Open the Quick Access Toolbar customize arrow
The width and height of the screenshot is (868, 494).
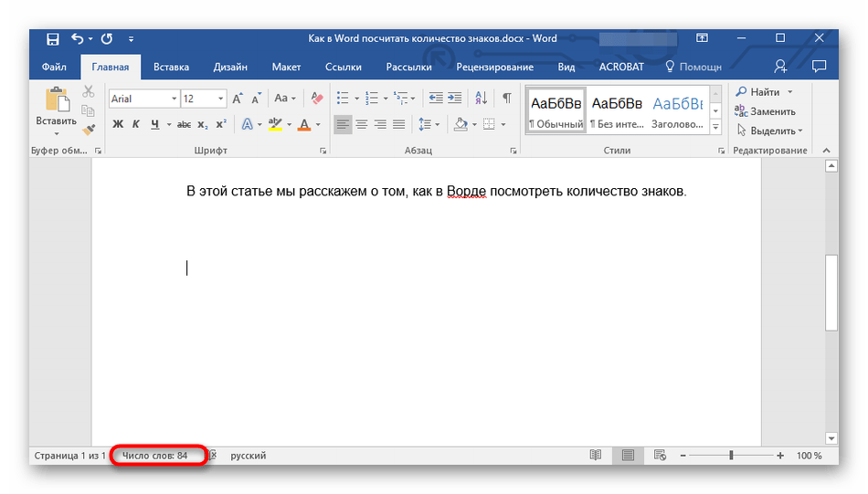132,38
